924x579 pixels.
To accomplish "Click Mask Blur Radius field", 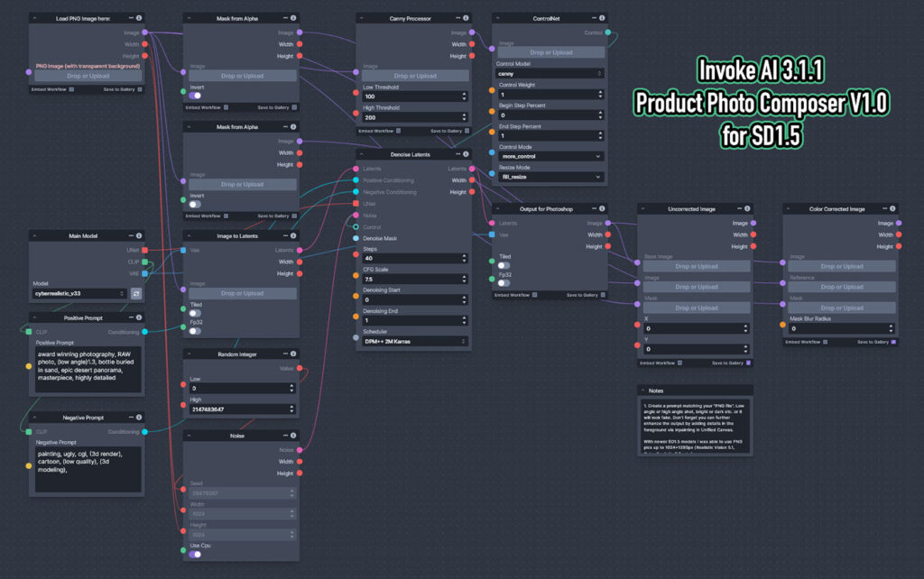I will (x=842, y=328).
